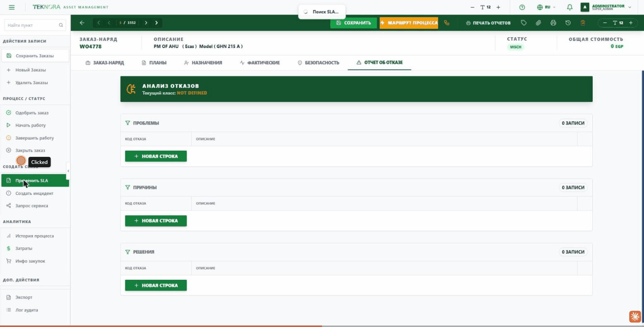Switch to Заказ-наряд tab
The width and height of the screenshot is (644, 327).
pyautogui.click(x=105, y=63)
